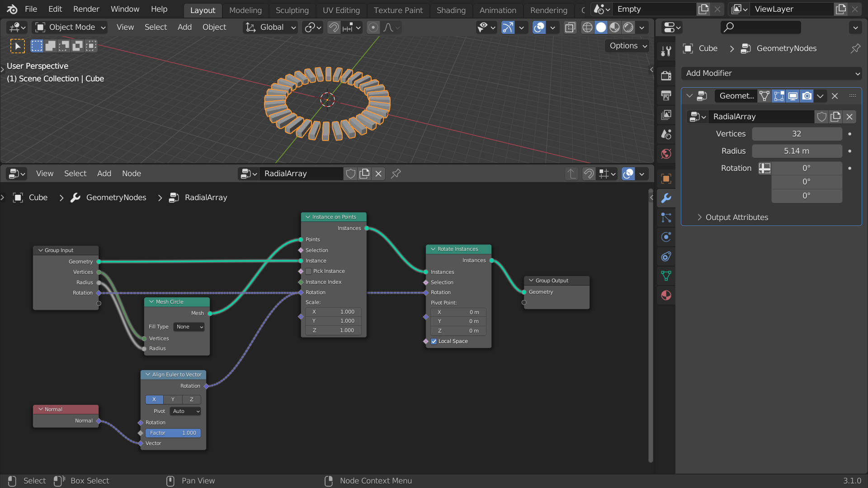Open Pivot Auto dropdown

tap(185, 411)
